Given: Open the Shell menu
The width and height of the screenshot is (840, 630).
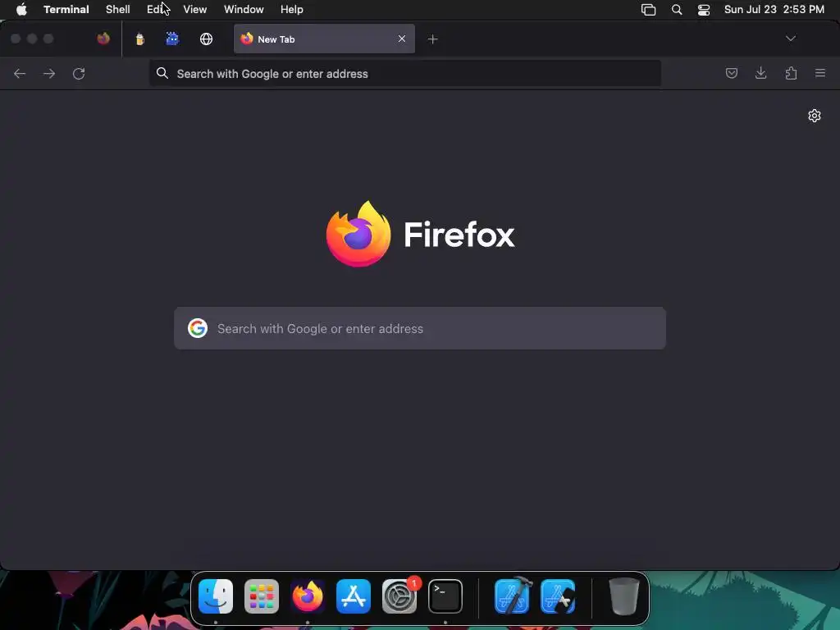Looking at the screenshot, I should (118, 10).
